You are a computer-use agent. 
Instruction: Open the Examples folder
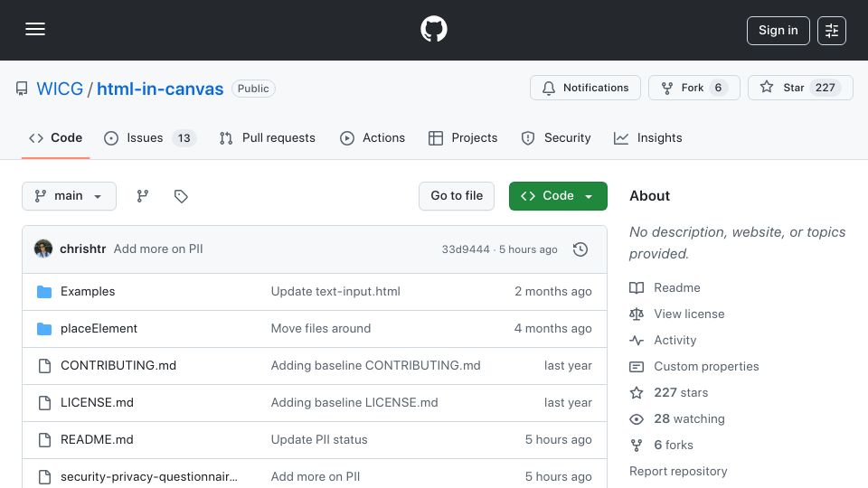pyautogui.click(x=88, y=292)
